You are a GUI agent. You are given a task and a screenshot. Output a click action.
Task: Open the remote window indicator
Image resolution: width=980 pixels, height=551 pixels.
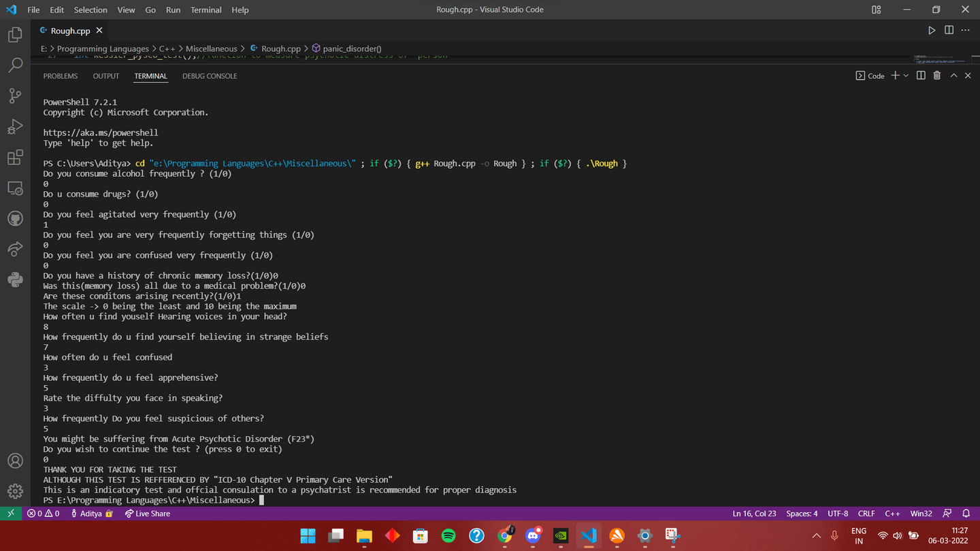11,514
